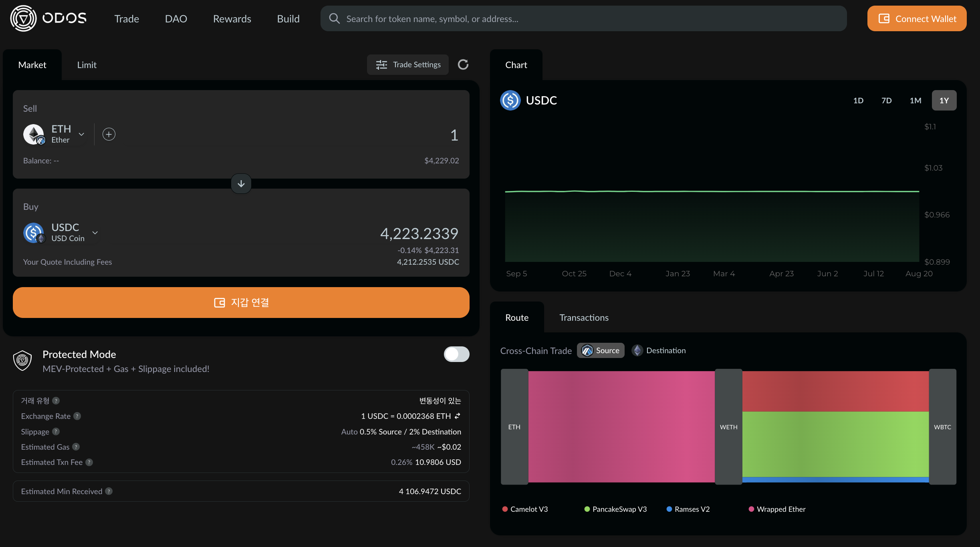Open the Trade menu

point(127,18)
